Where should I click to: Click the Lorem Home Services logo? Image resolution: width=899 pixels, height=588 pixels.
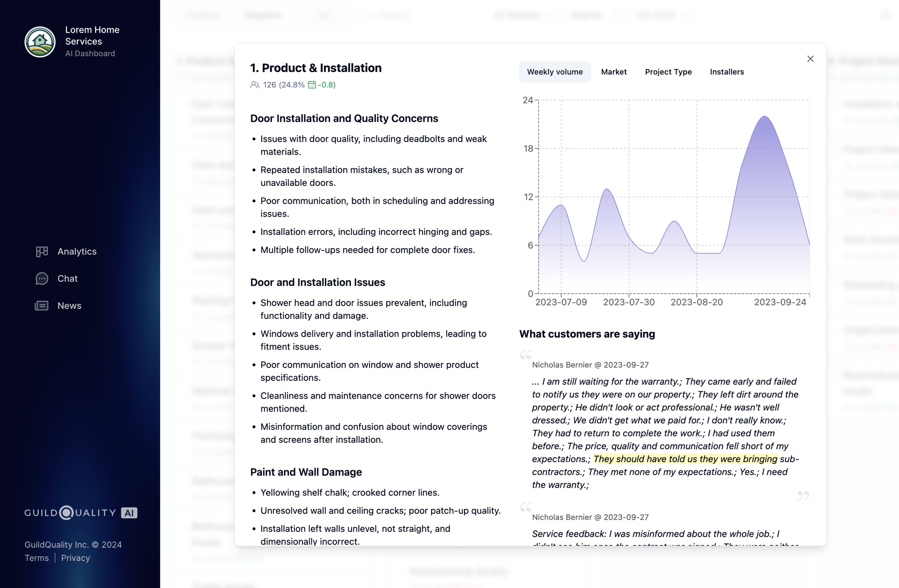point(40,42)
